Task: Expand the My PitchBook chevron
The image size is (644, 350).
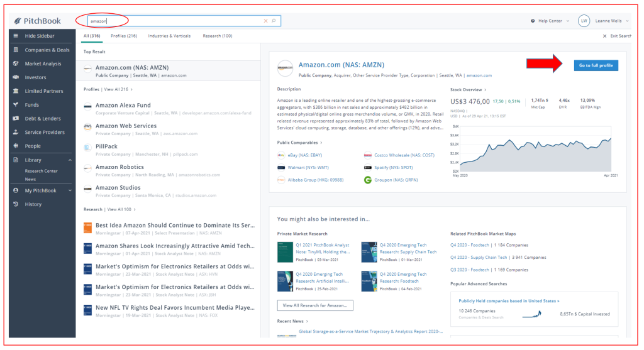Action: [70, 190]
